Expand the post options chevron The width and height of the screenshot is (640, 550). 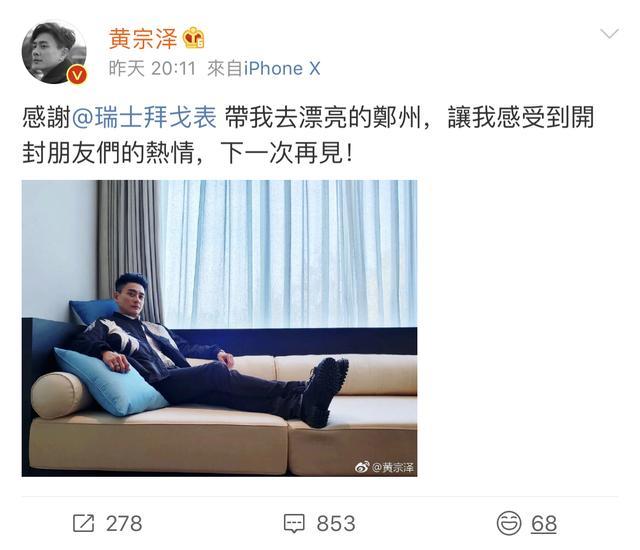[609, 34]
